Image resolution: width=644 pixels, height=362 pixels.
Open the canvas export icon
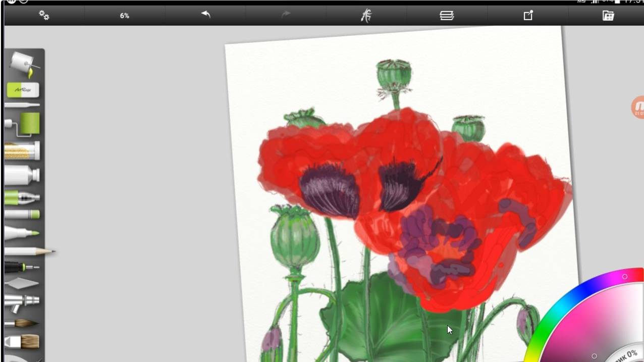528,16
